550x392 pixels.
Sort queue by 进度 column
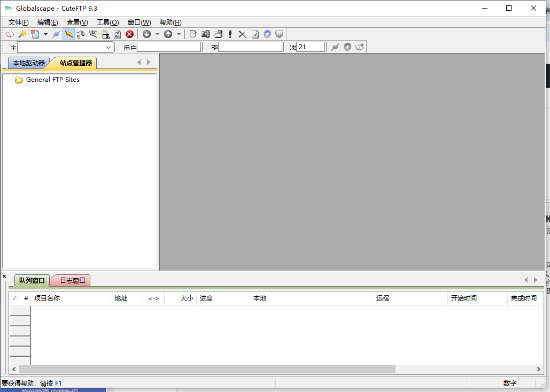tap(223, 298)
